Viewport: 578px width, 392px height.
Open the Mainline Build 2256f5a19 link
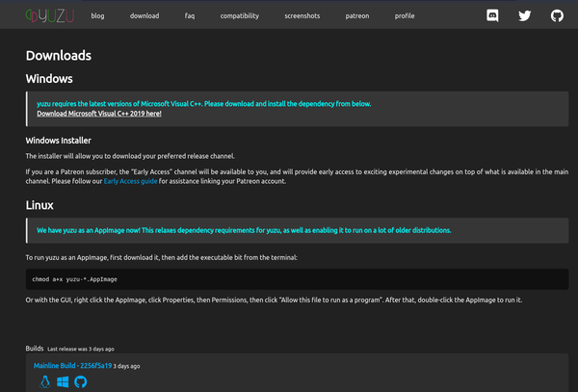point(72,366)
